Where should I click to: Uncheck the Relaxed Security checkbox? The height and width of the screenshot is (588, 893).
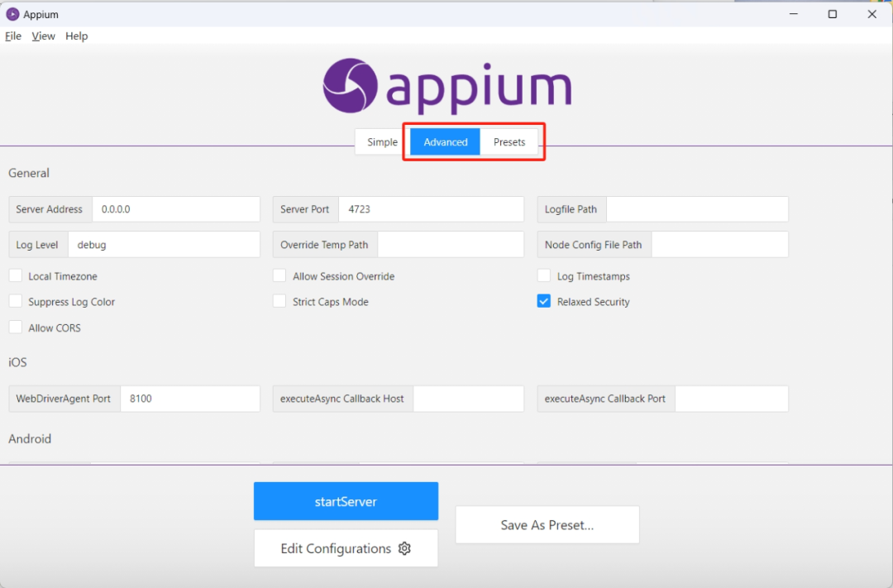coord(544,301)
